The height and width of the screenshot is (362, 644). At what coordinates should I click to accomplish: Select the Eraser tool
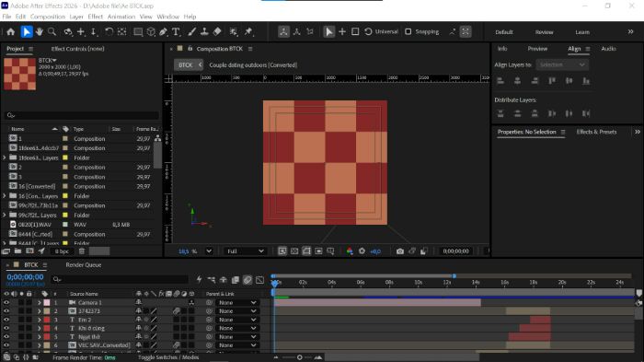[217, 31]
